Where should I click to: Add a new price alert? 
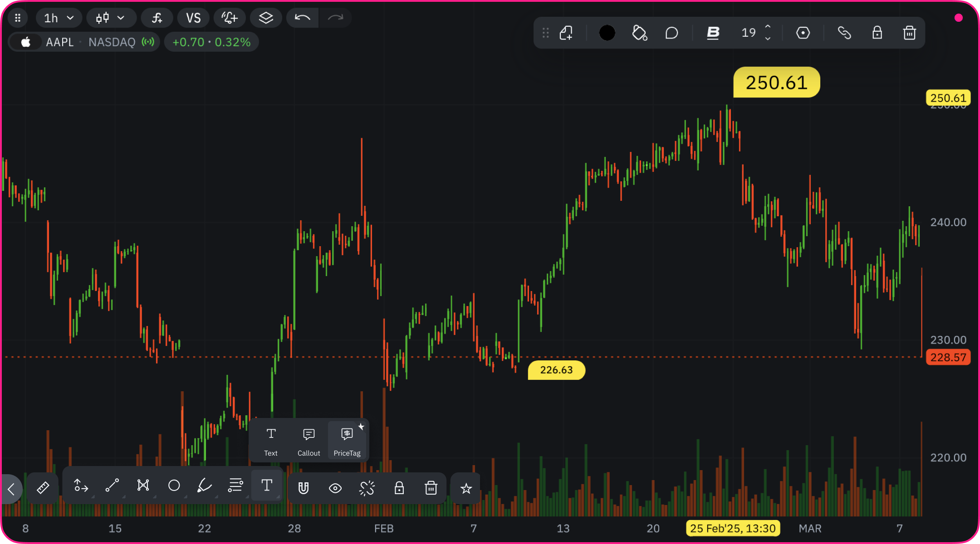(230, 18)
